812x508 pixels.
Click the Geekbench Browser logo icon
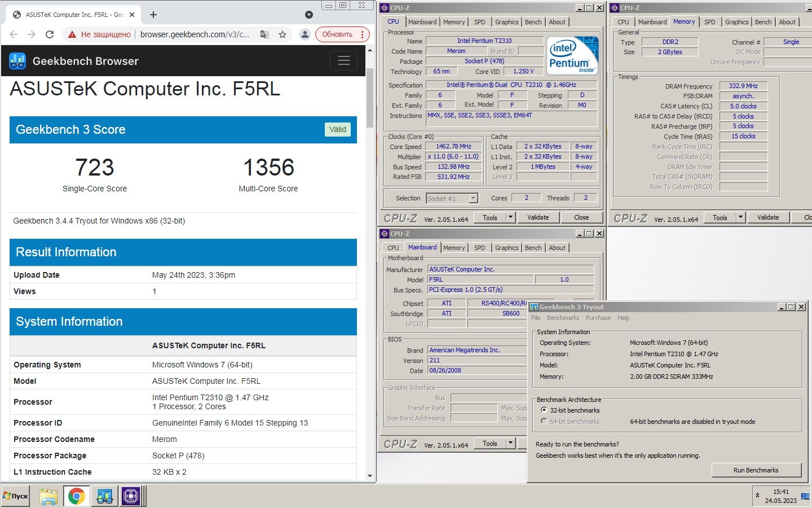17,61
